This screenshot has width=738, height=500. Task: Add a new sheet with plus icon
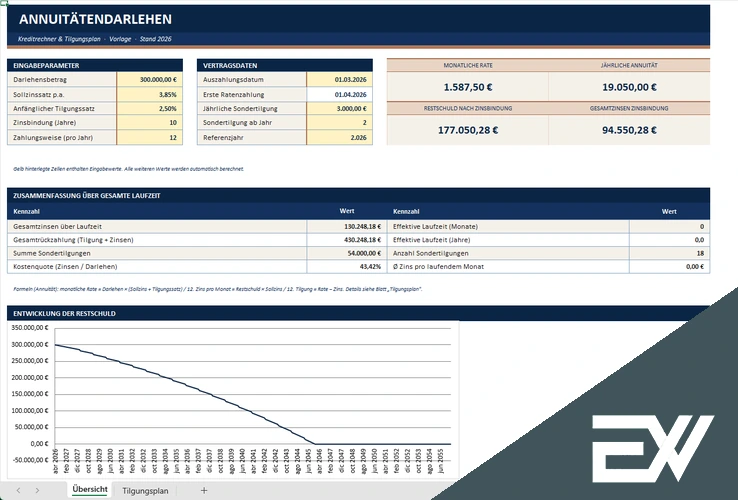[x=204, y=491]
